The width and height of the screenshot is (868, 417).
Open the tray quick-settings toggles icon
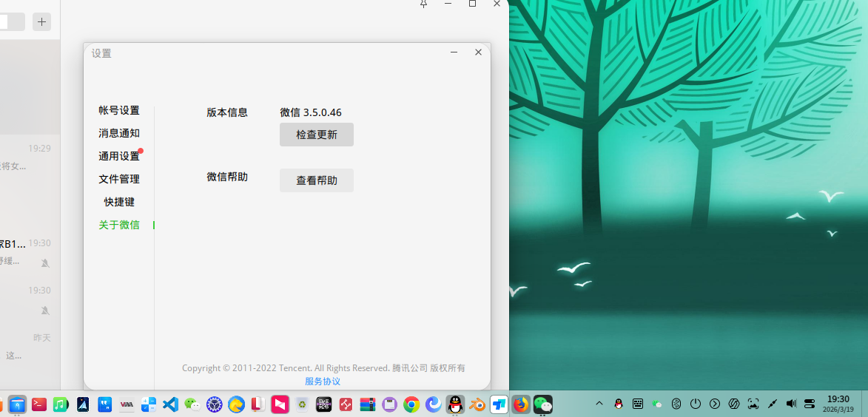(810, 404)
